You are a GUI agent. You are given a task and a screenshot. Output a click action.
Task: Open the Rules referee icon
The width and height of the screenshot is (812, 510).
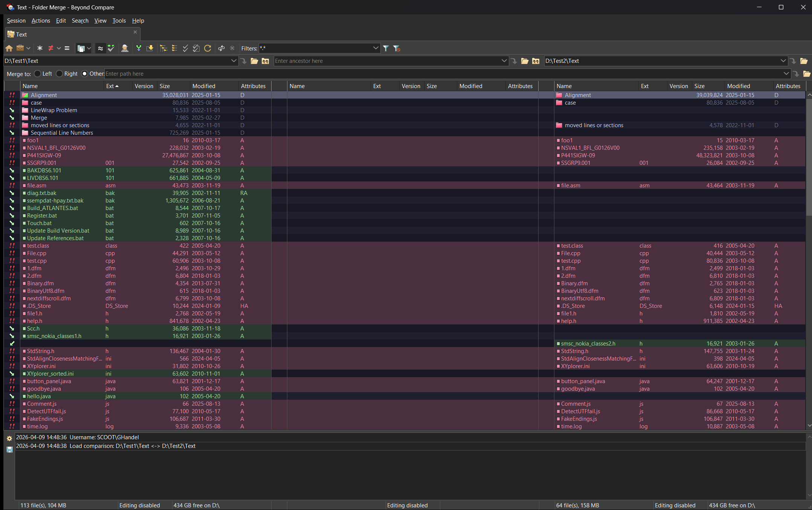click(x=125, y=48)
